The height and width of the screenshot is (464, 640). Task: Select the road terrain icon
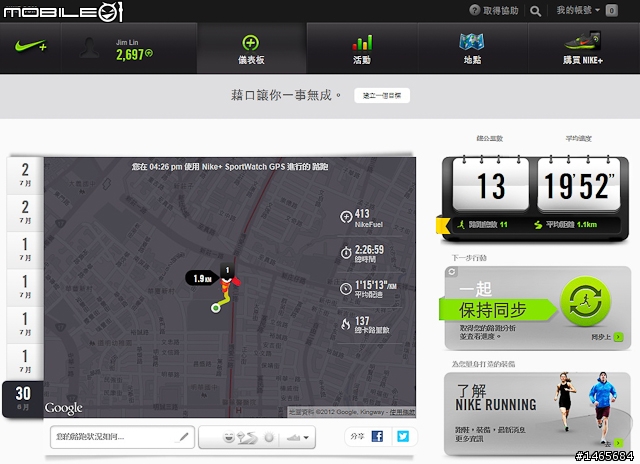(x=247, y=438)
